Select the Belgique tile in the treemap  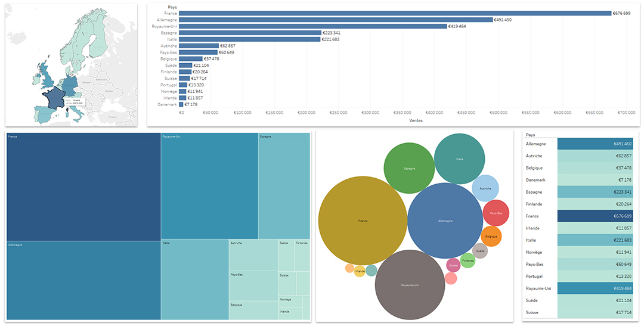click(x=253, y=311)
